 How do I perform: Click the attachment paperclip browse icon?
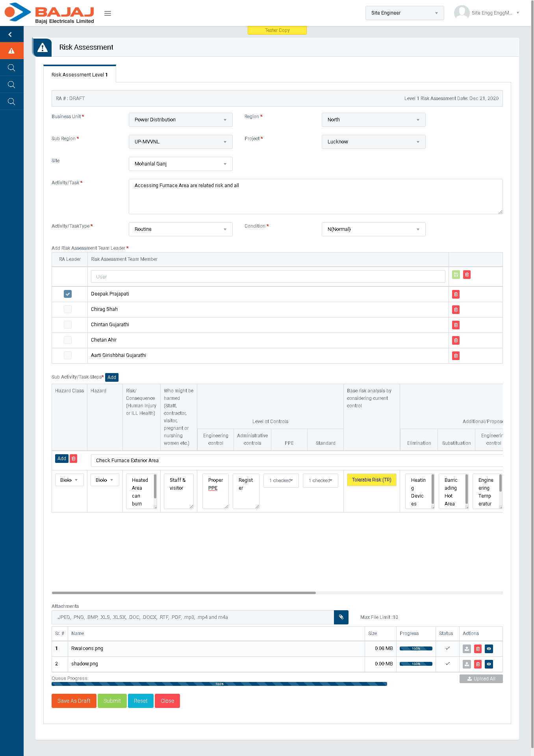point(341,617)
